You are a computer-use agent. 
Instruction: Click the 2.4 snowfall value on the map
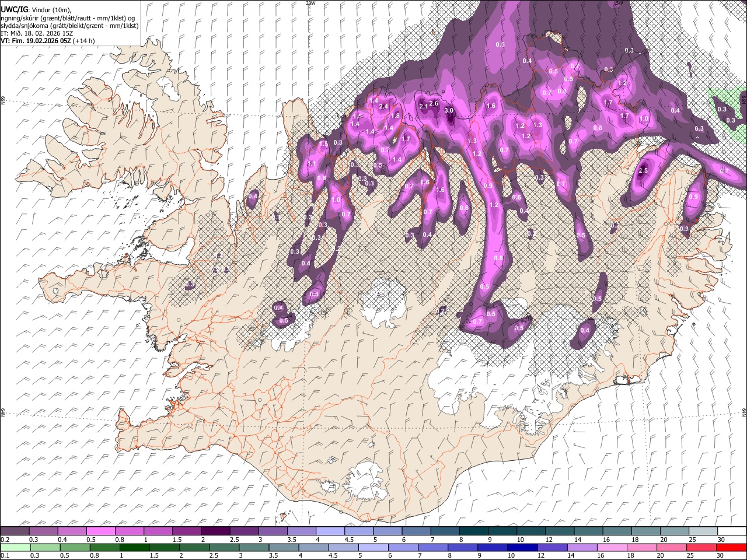coord(383,106)
